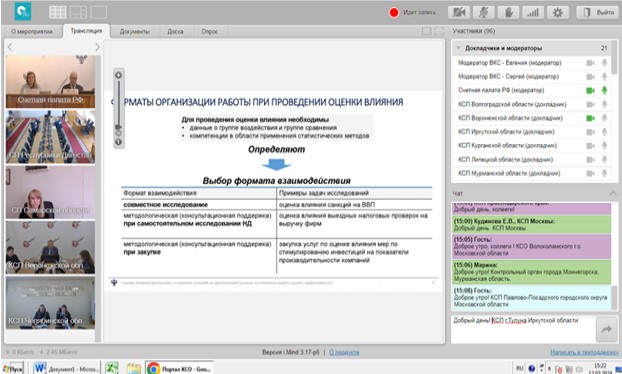Click the fullscreen icon above the slide
The height and width of the screenshot is (374, 622).
pyautogui.click(x=439, y=31)
